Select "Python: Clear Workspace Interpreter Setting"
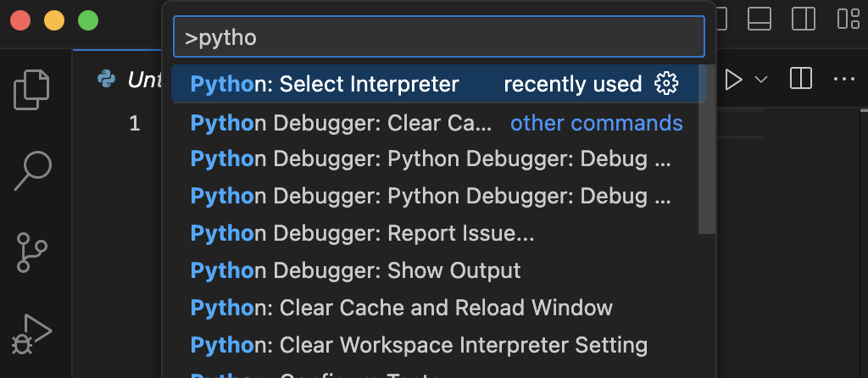The width and height of the screenshot is (868, 378). (419, 345)
